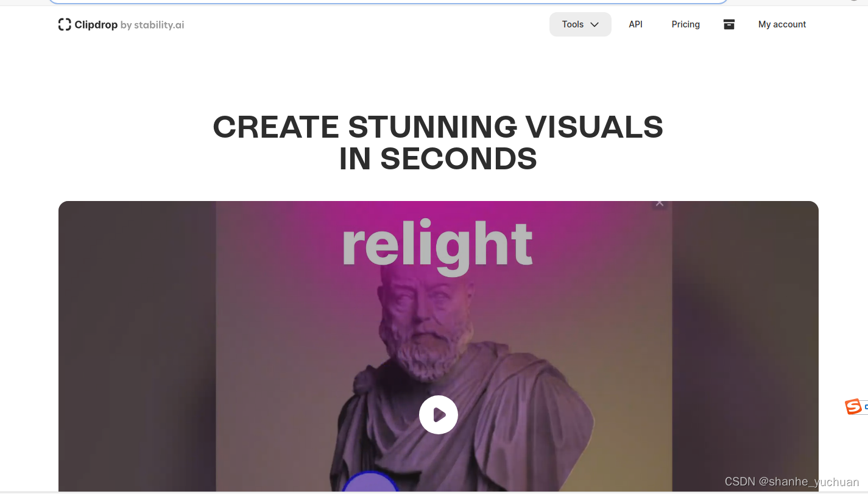This screenshot has height=494, width=868.
Task: Open the archive box icon
Action: click(x=729, y=24)
